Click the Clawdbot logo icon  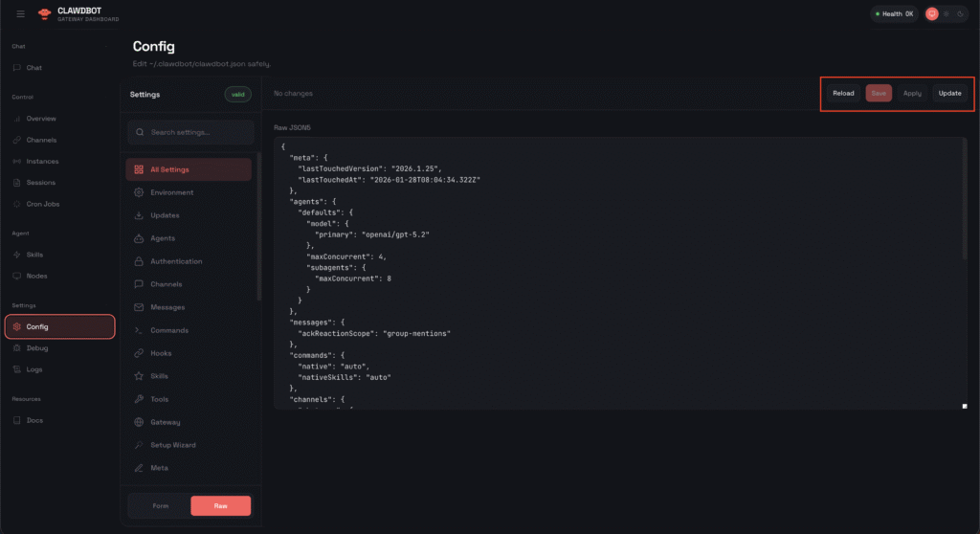pos(43,14)
